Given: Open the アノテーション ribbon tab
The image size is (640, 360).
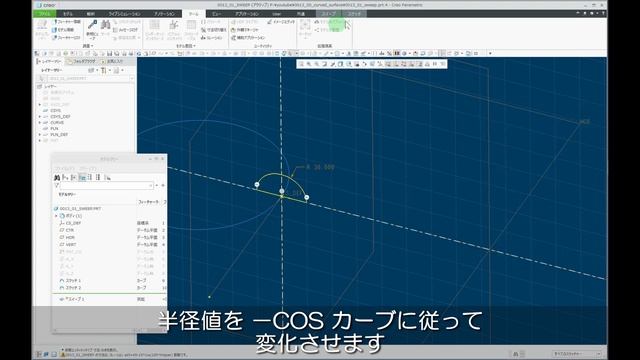Looking at the screenshot, I should 164,13.
